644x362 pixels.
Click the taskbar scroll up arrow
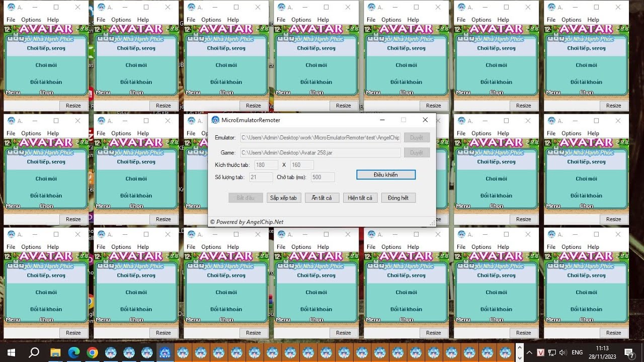click(519, 348)
